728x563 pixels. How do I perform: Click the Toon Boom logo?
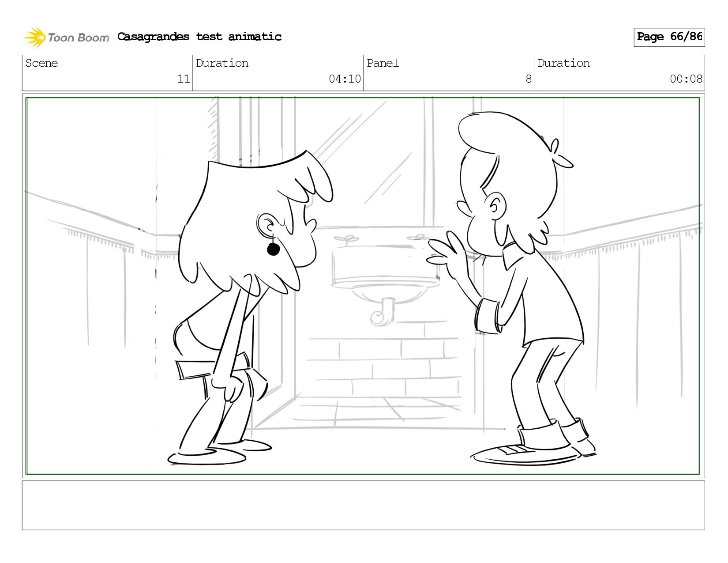(66, 37)
